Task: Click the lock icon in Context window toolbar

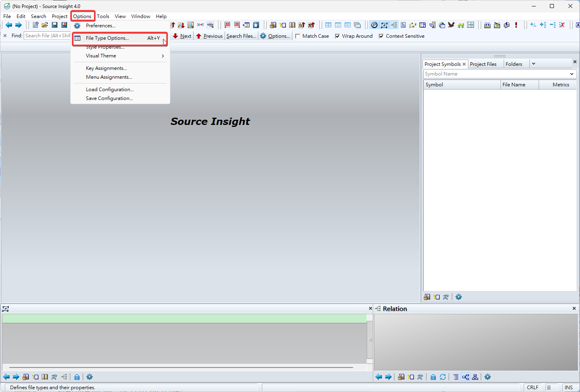Action: [x=77, y=377]
